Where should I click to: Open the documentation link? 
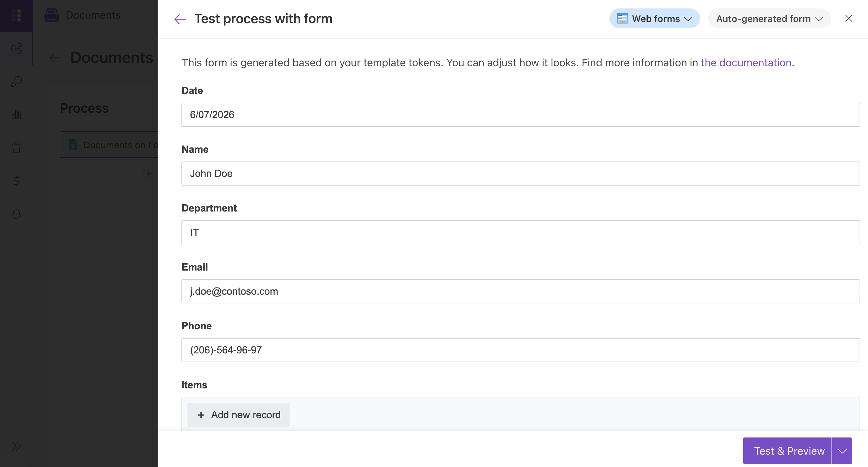tap(746, 63)
